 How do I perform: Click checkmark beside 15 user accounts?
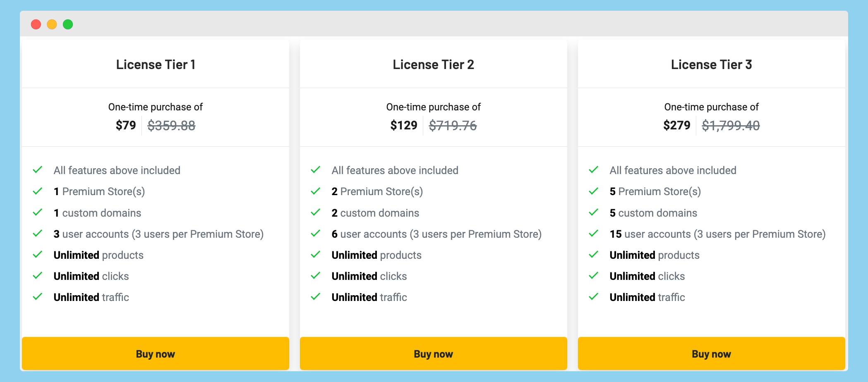[594, 233]
